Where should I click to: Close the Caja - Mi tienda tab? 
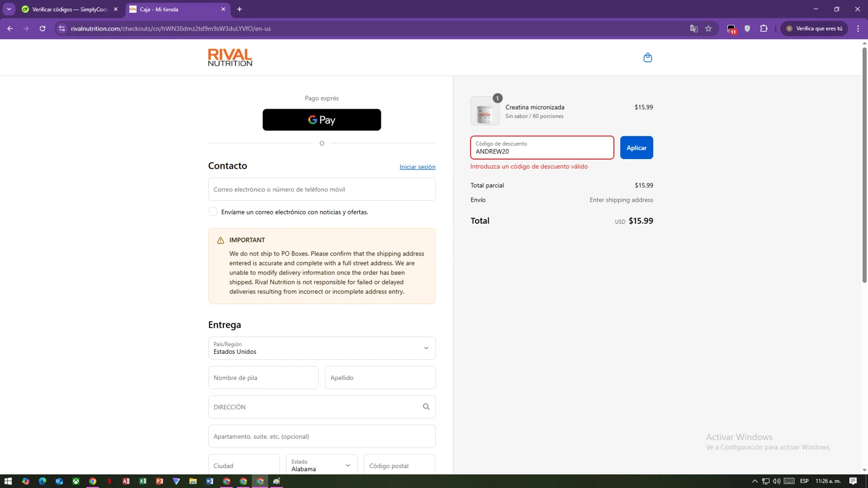pos(223,9)
